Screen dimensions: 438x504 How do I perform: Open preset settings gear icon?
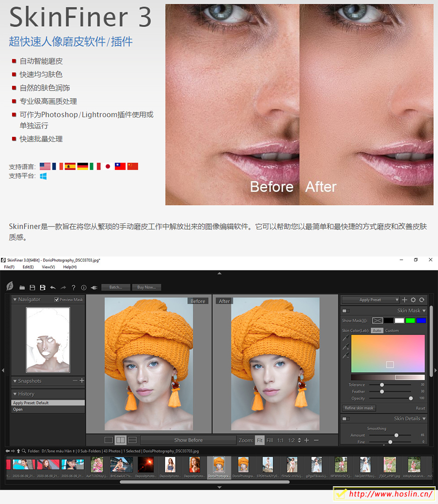[413, 299]
